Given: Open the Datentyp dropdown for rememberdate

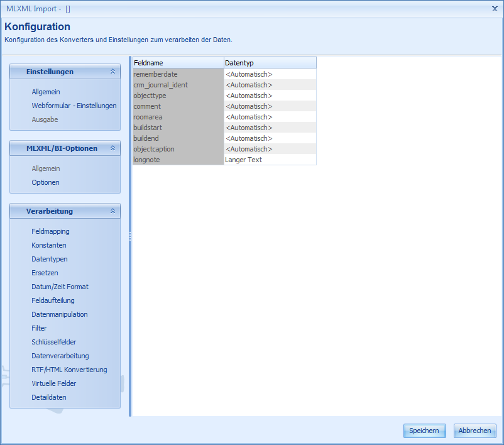Looking at the screenshot, I should point(269,74).
